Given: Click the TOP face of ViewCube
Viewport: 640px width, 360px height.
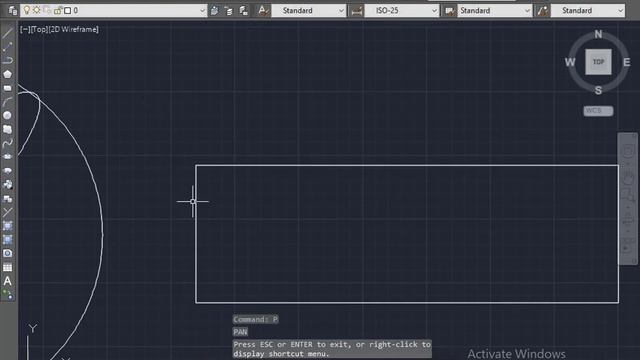Looking at the screenshot, I should [x=598, y=62].
